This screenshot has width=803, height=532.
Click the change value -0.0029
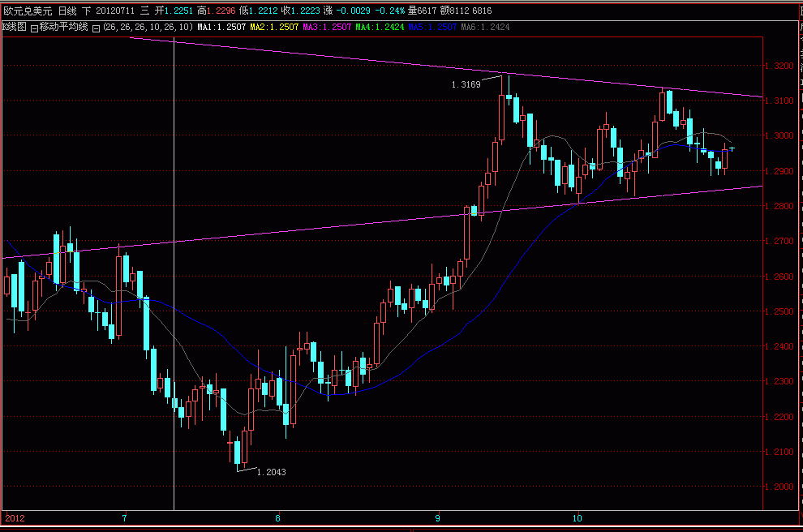[x=354, y=11]
